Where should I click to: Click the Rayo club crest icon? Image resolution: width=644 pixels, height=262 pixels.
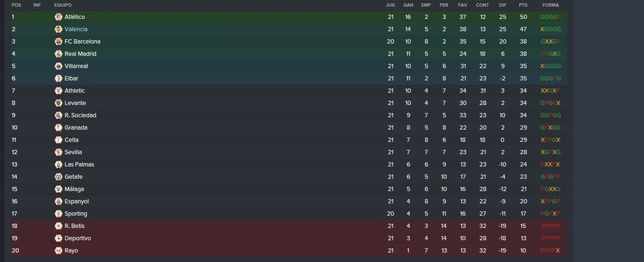58,251
